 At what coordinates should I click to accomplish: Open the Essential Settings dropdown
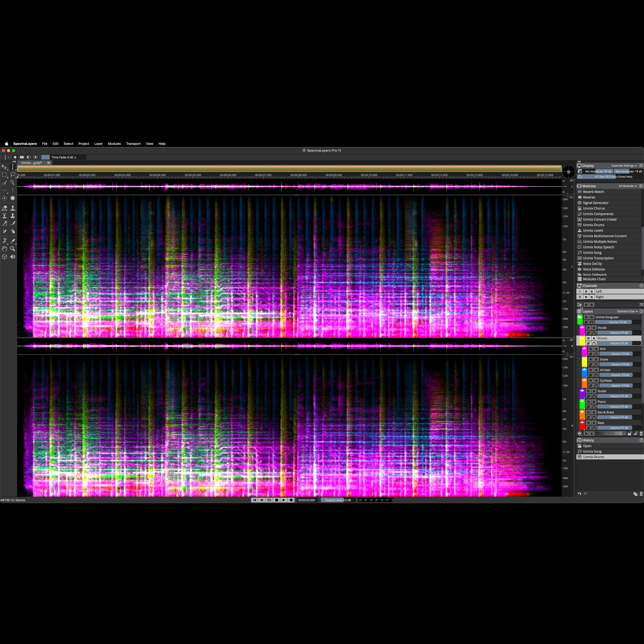coord(624,166)
